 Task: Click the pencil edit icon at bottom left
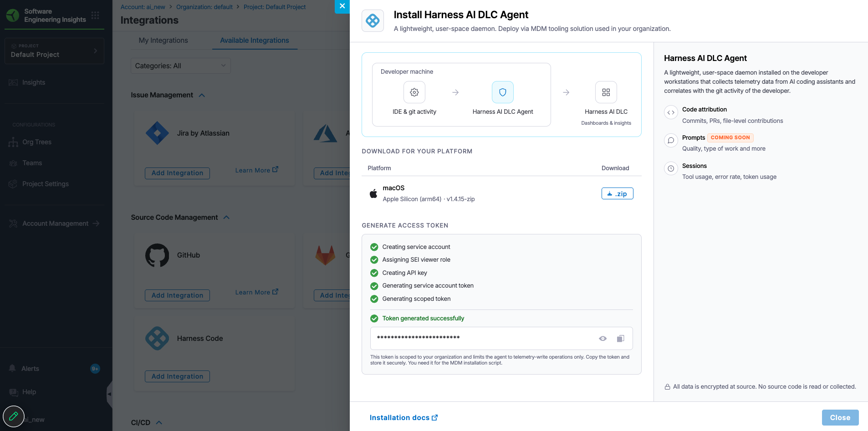14,416
